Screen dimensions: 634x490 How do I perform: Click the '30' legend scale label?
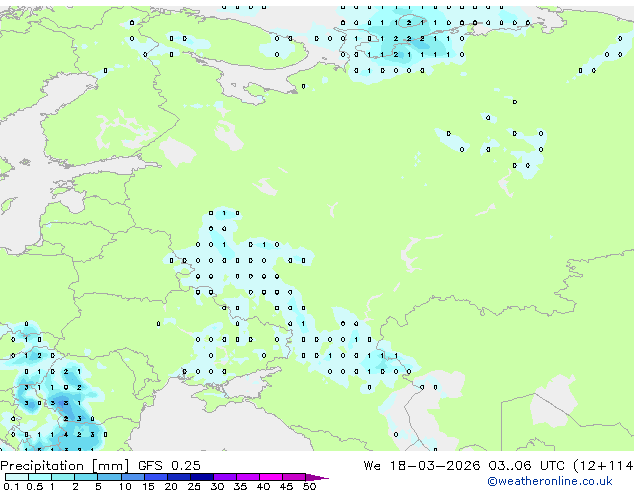(217, 486)
